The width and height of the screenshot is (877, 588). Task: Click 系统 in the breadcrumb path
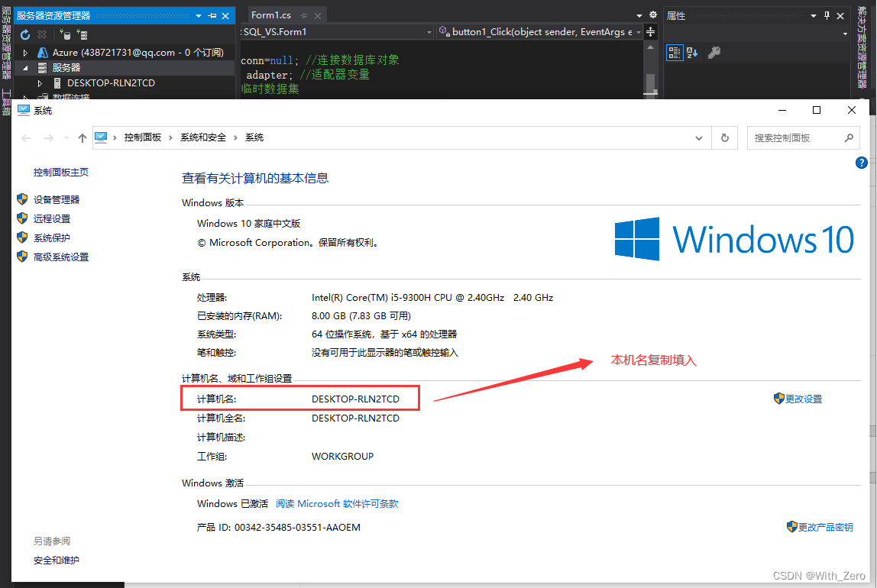tap(254, 137)
